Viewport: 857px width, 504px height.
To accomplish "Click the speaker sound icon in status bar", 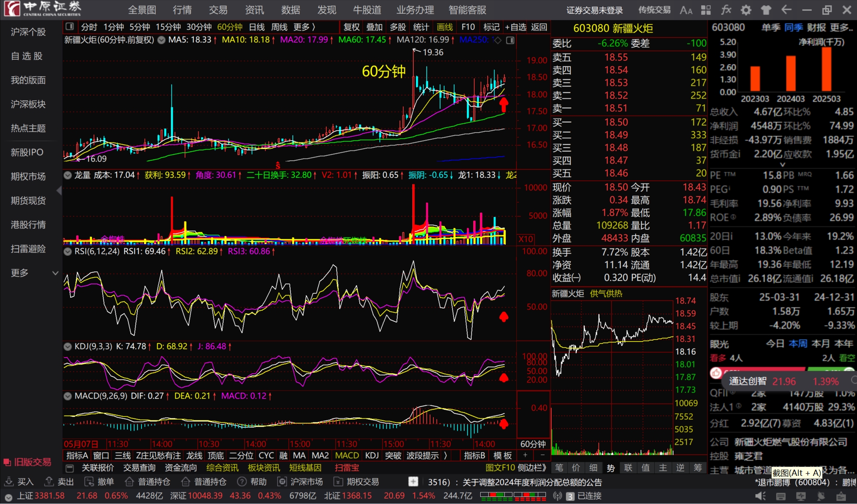I will 760,496.
